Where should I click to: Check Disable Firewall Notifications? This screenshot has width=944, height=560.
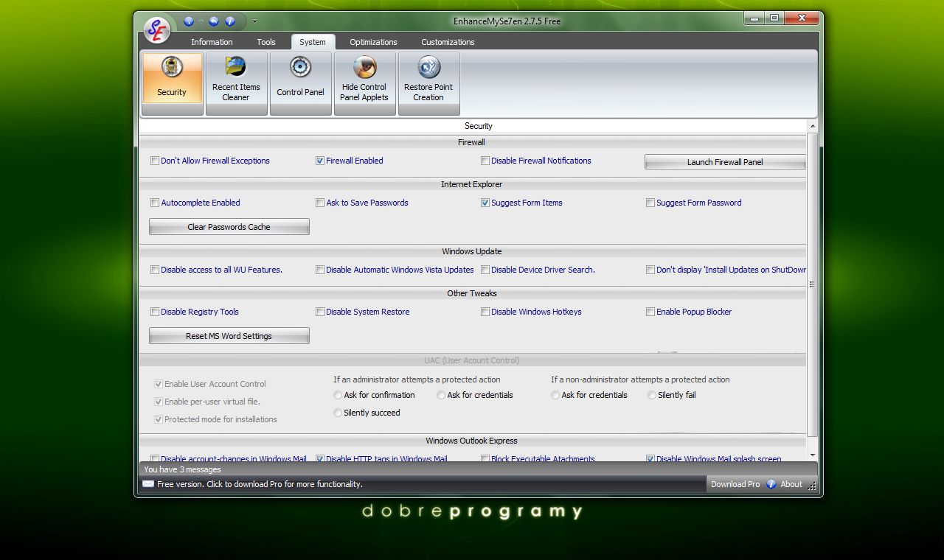pyautogui.click(x=485, y=161)
